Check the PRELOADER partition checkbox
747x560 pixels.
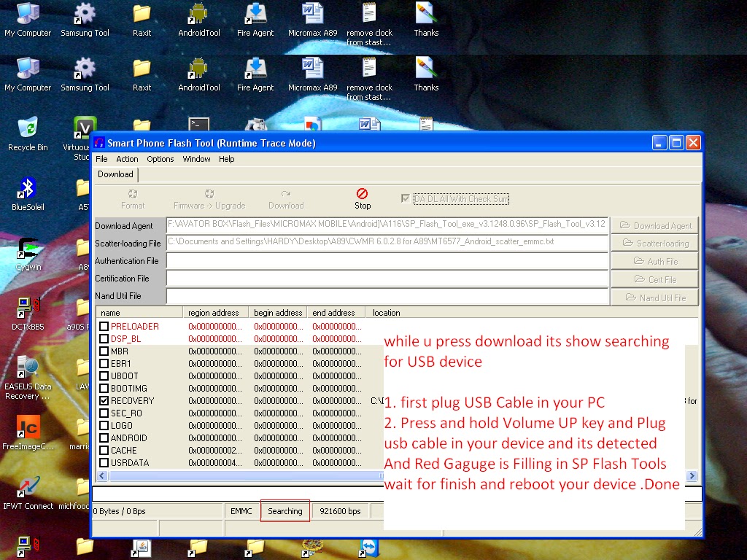pyautogui.click(x=104, y=326)
